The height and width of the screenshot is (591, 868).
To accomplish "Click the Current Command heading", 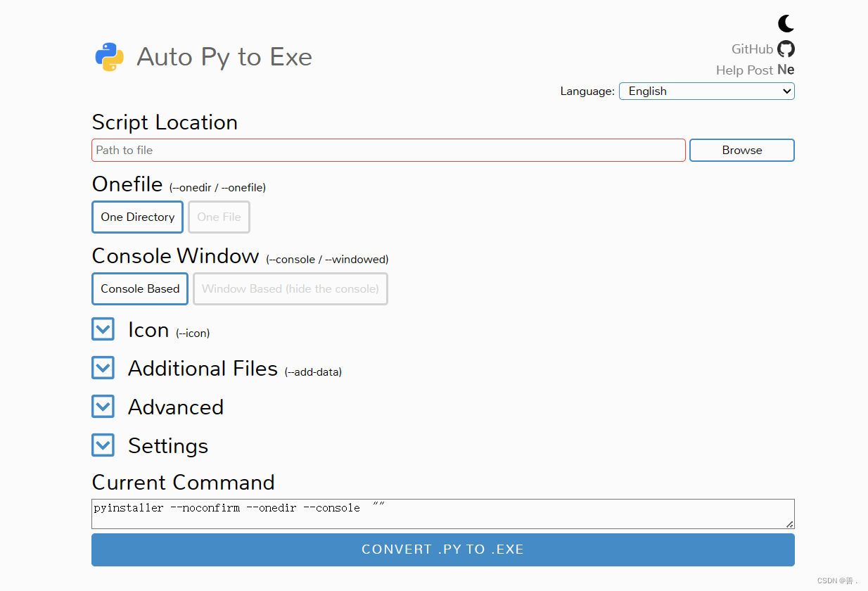I will pos(184,483).
